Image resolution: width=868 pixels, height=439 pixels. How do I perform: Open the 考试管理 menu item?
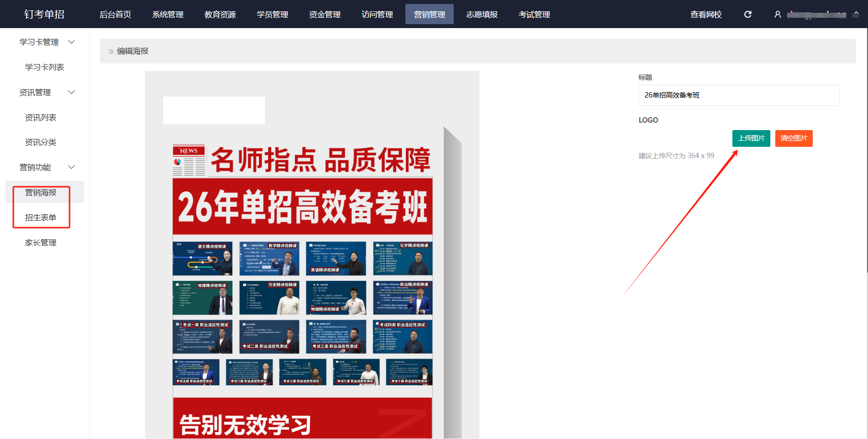point(534,14)
